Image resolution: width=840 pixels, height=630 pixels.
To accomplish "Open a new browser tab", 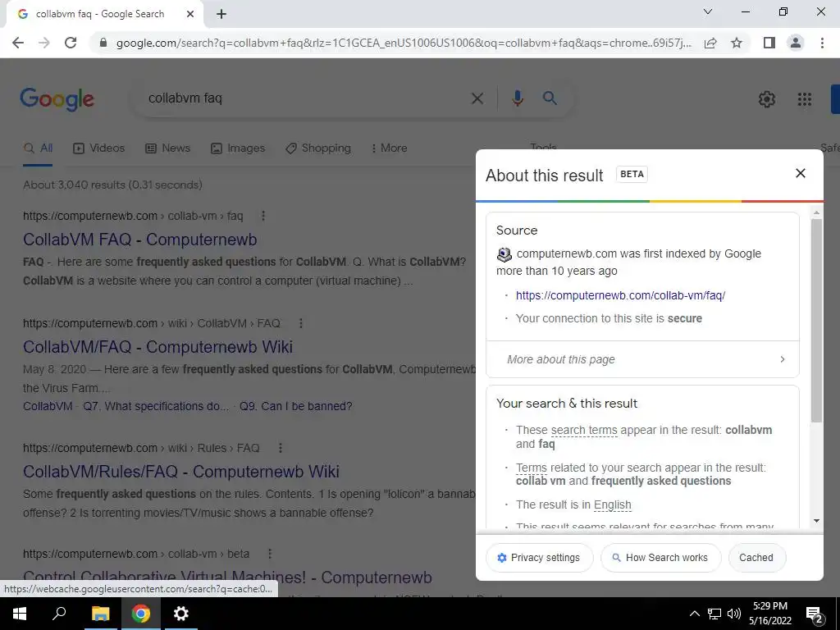I will click(x=221, y=15).
